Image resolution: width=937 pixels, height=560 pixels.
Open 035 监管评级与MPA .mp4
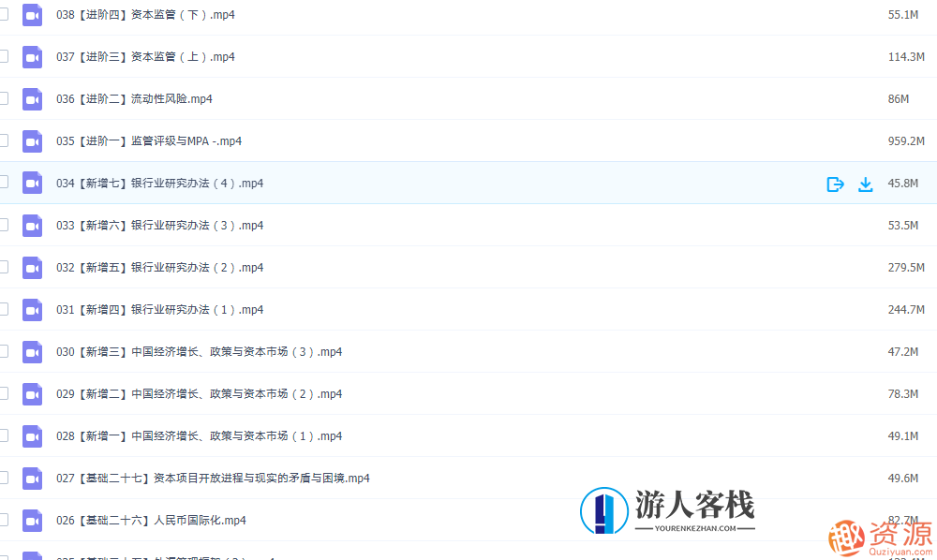152,140
